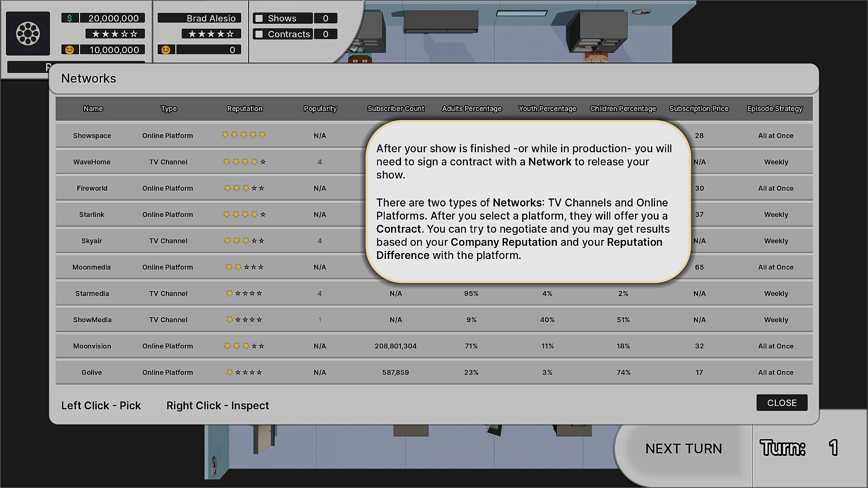Viewport: 868px width, 488px height.
Task: Click the NEXT TURN button
Action: coord(683,448)
